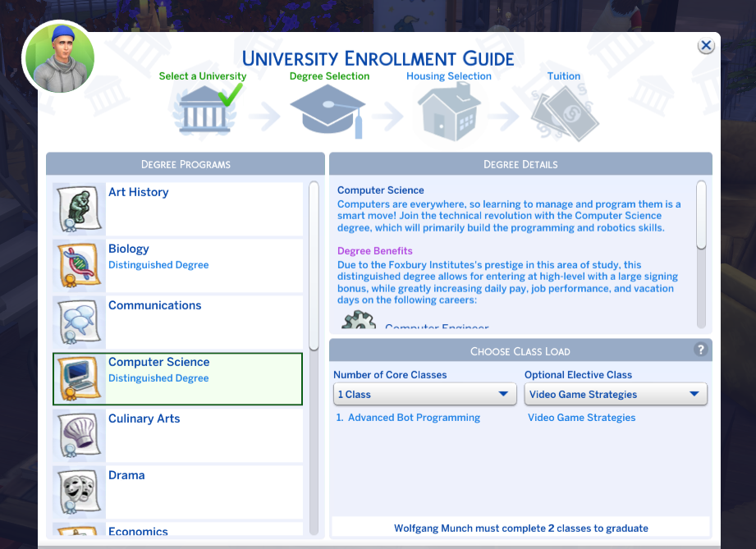Viewport: 756px width, 549px height.
Task: Click the Computer Science degree description paragraph
Action: click(x=509, y=216)
